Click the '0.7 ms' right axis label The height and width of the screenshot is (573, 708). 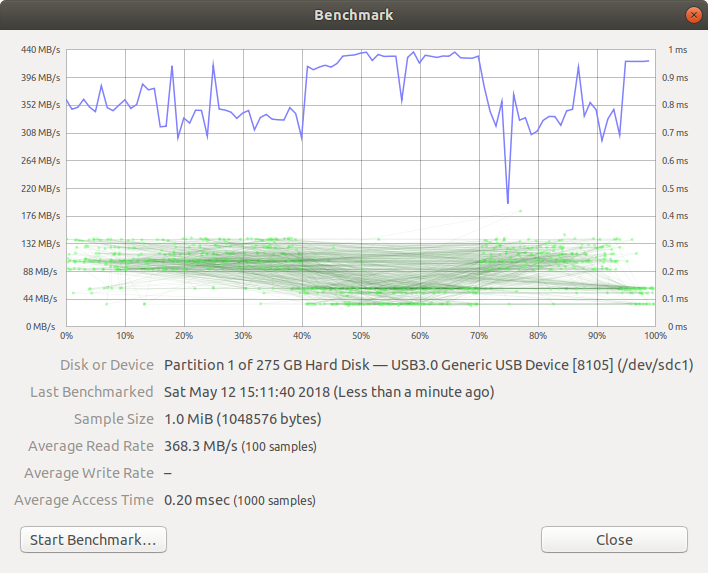(675, 133)
